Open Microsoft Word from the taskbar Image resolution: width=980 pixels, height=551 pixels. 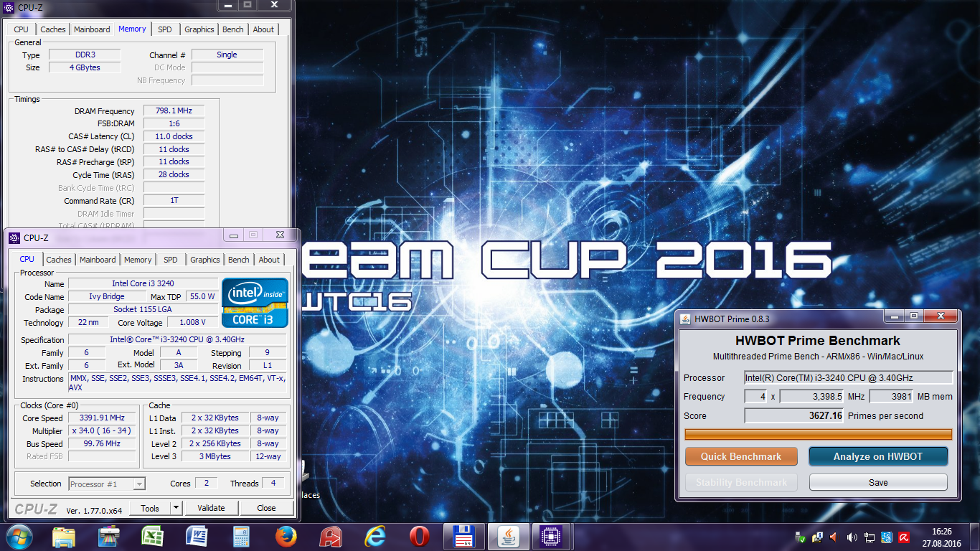pyautogui.click(x=196, y=537)
